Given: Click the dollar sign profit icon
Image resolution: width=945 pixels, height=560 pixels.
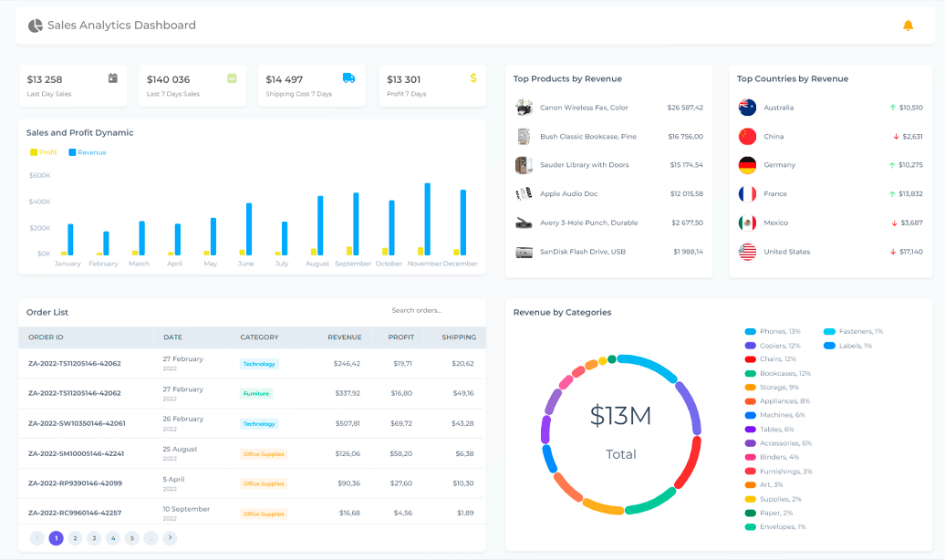Looking at the screenshot, I should point(473,78).
